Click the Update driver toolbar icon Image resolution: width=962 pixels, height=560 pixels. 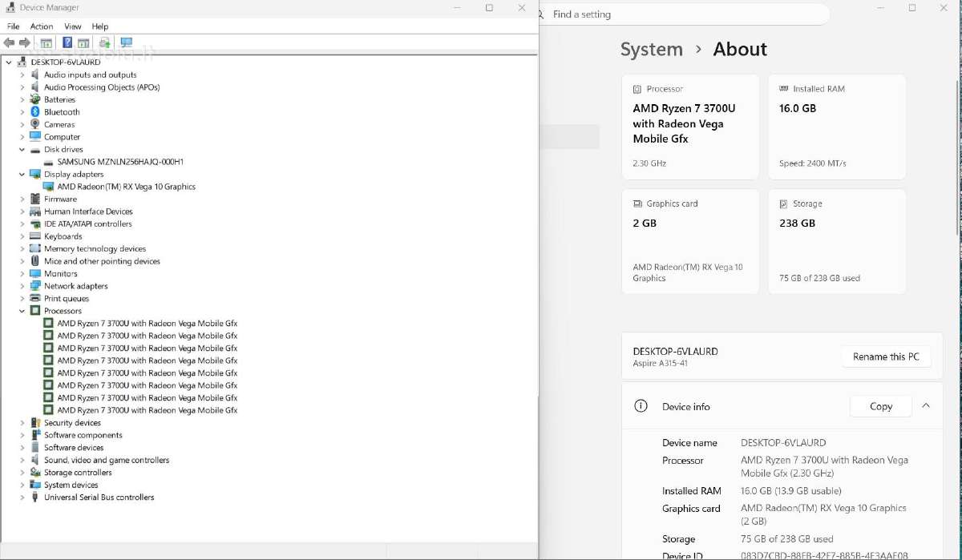[104, 42]
